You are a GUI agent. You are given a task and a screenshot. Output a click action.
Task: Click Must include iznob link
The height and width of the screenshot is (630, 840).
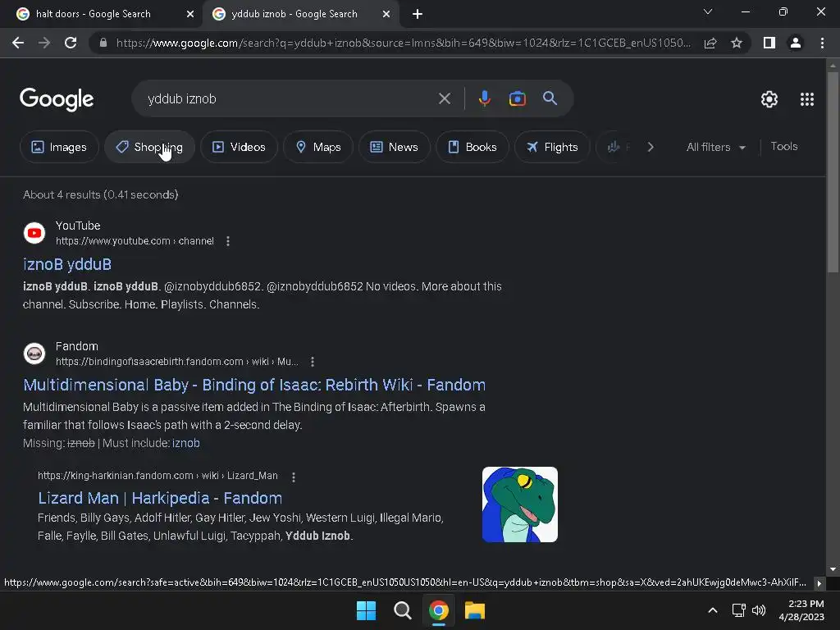point(186,443)
